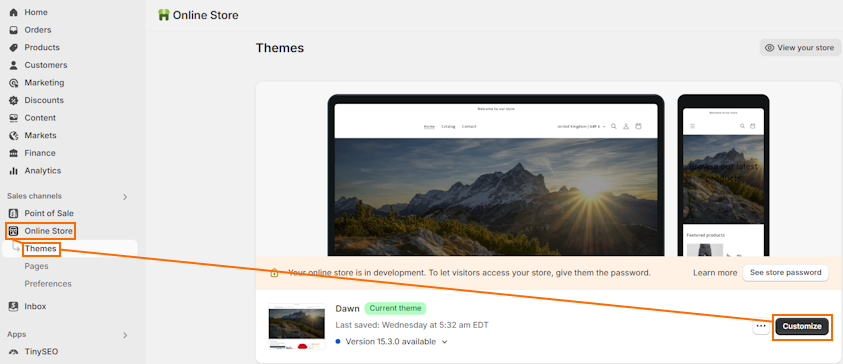Image resolution: width=843 pixels, height=364 pixels.
Task: Click the TinySEO app icon
Action: [x=14, y=352]
